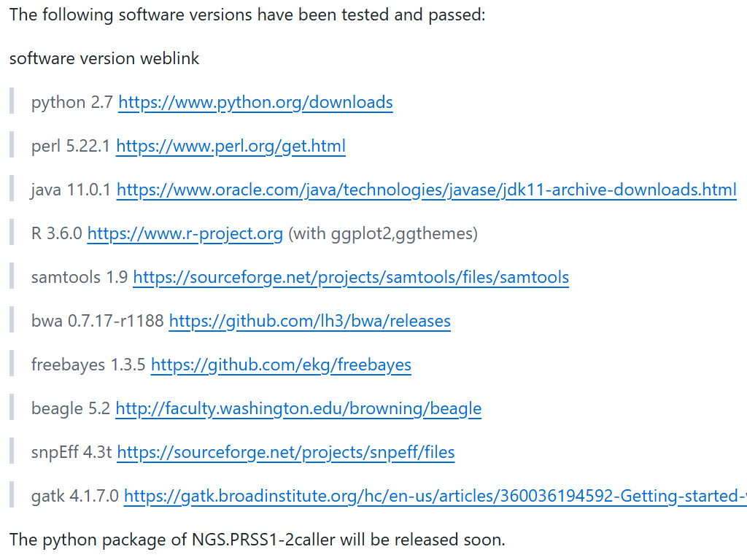Click the "(with ggplot2,ggthemes)" note
747x560 pixels.
coord(383,234)
